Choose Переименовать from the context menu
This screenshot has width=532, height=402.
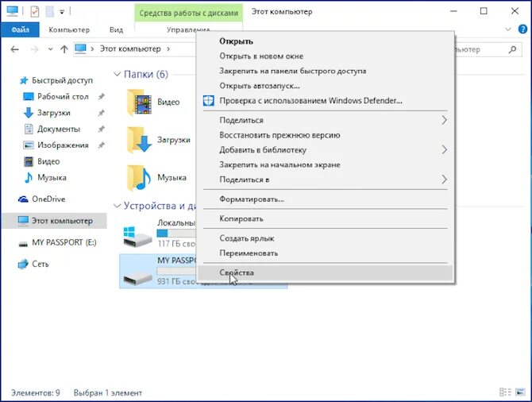(x=325, y=253)
